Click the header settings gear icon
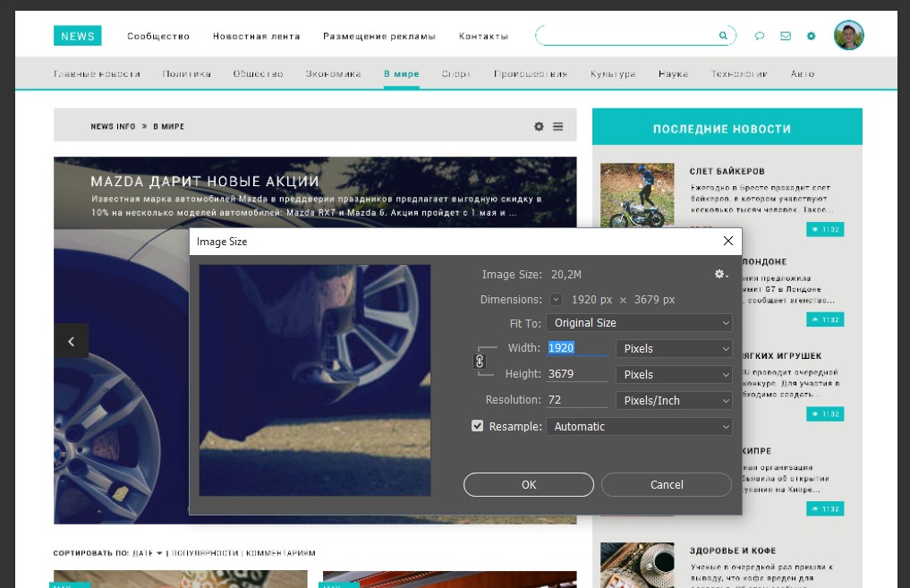The image size is (910, 588). (x=812, y=36)
